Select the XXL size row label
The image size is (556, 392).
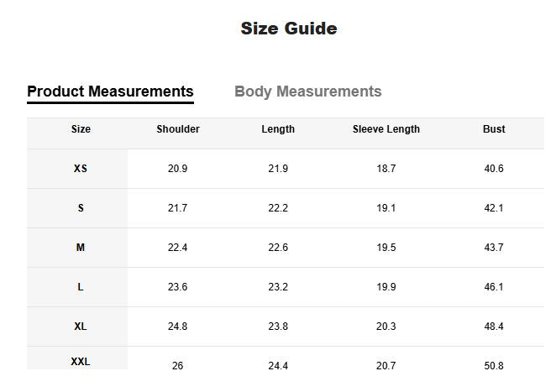tap(81, 362)
